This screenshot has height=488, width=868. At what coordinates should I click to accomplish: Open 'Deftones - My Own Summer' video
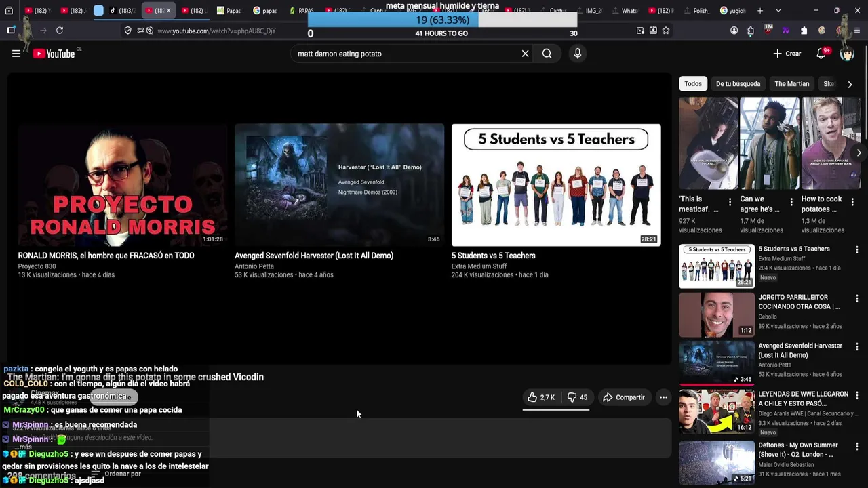click(x=798, y=450)
